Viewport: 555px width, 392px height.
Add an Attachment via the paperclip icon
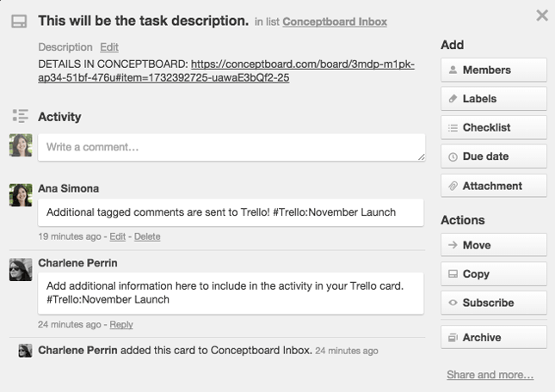tap(453, 186)
